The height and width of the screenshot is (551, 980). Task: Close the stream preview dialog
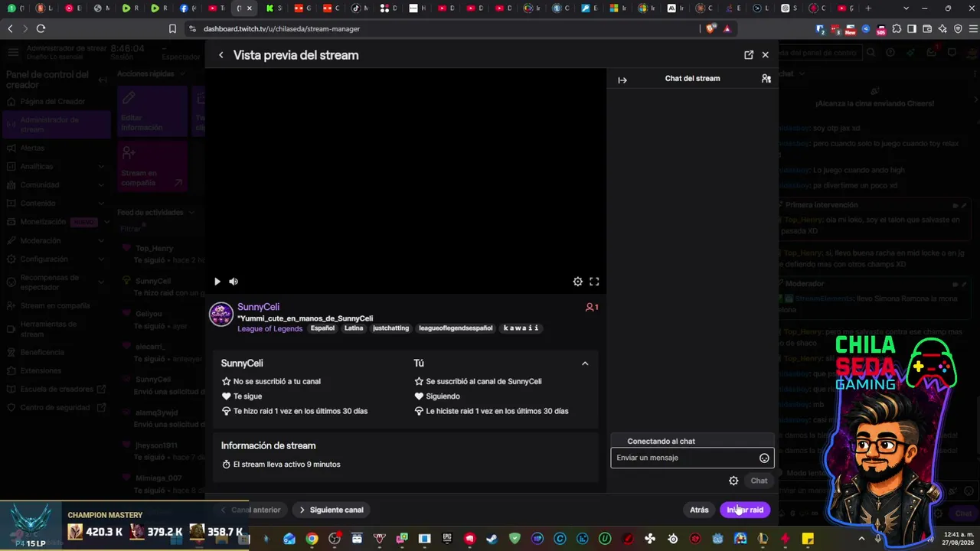pyautogui.click(x=766, y=55)
